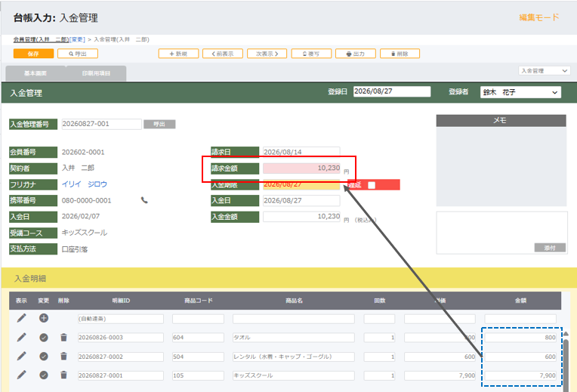Click the 編集モード label at top right
The width and height of the screenshot is (577, 392).
(x=539, y=17)
